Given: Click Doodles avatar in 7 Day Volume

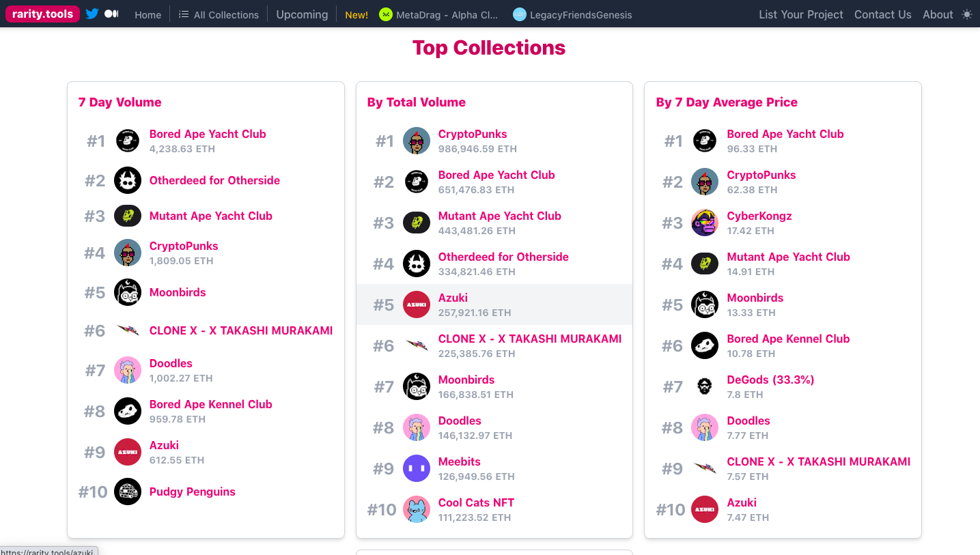Looking at the screenshot, I should pyautogui.click(x=128, y=370).
